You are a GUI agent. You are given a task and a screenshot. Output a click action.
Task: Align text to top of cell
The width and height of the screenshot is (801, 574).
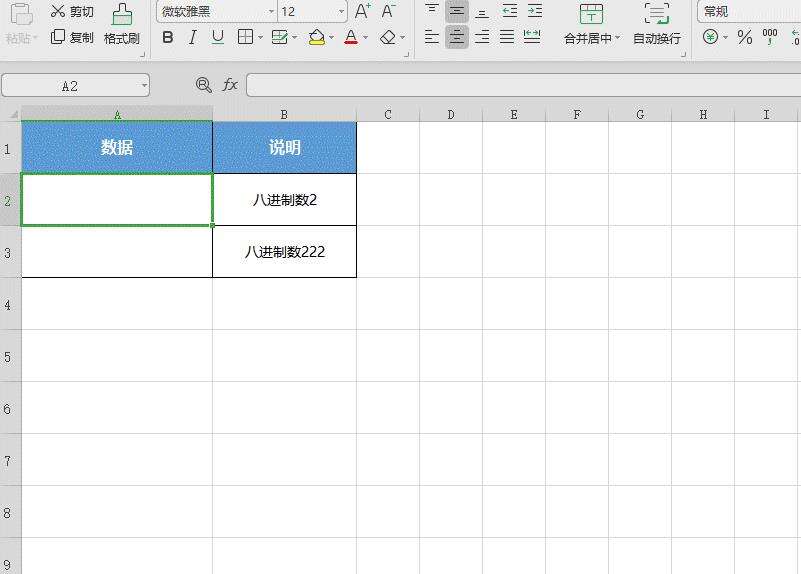432,11
